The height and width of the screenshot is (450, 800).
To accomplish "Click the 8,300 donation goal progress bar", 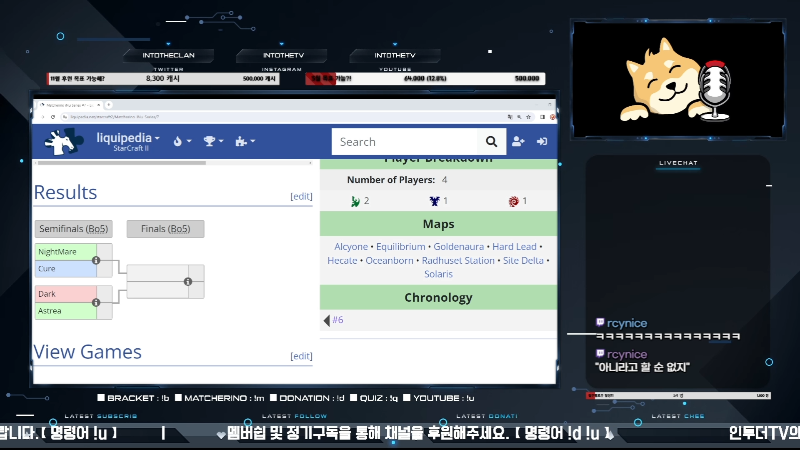I will coord(163,79).
